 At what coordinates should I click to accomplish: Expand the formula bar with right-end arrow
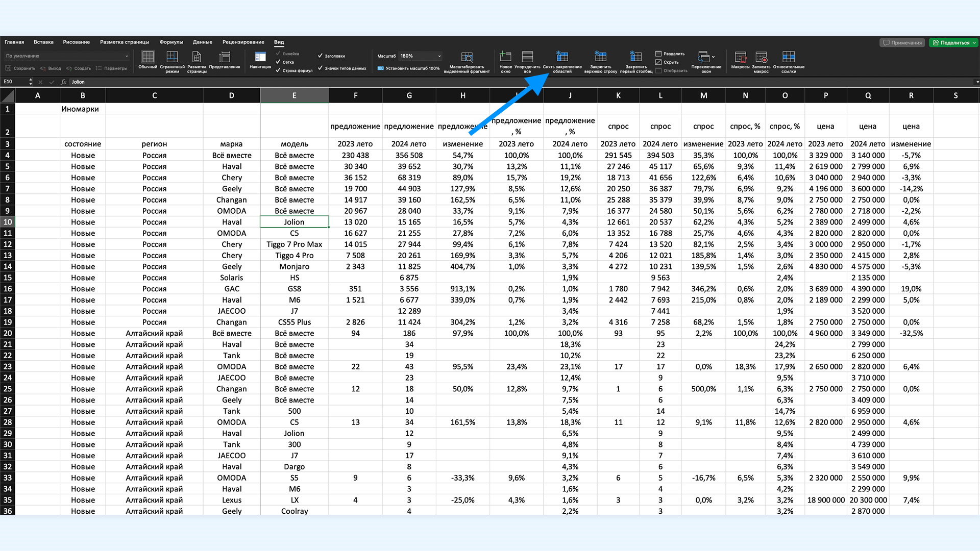(x=977, y=82)
